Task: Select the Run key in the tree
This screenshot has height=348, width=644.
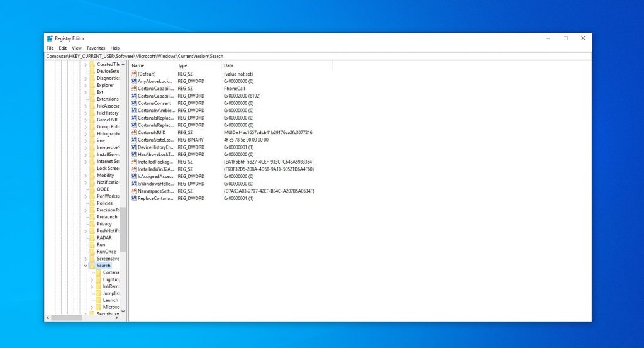Action: (101, 244)
